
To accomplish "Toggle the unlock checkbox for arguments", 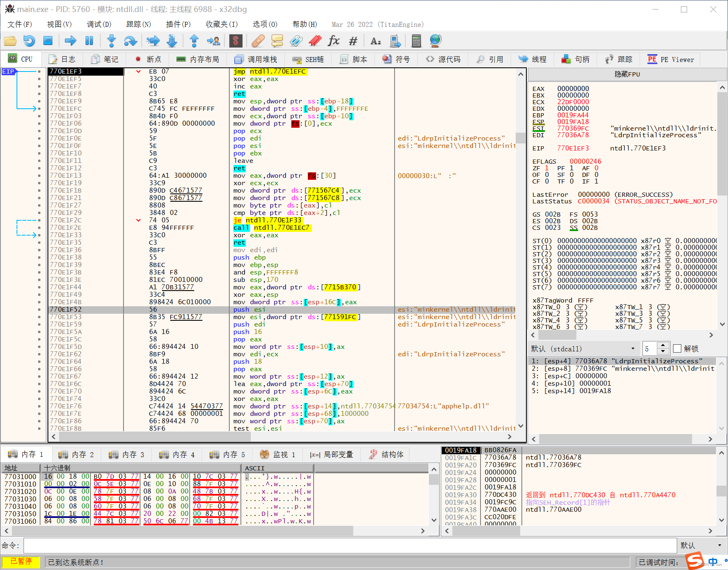I will pyautogui.click(x=677, y=348).
